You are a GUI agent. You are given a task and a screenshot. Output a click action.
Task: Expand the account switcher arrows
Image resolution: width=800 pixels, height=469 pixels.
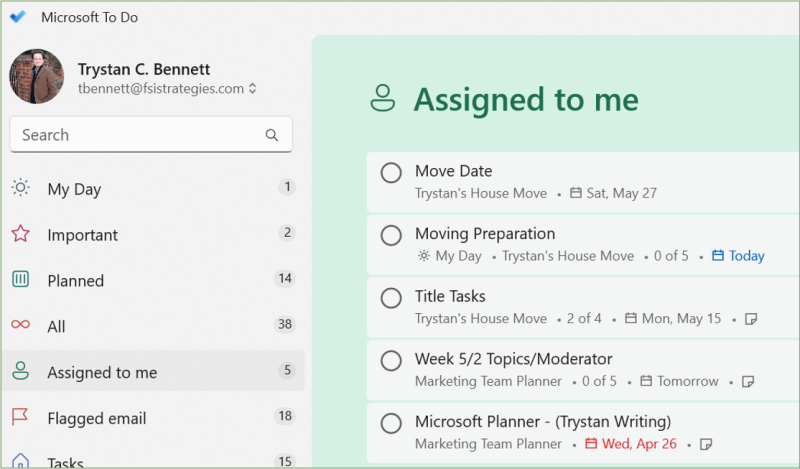[253, 89]
